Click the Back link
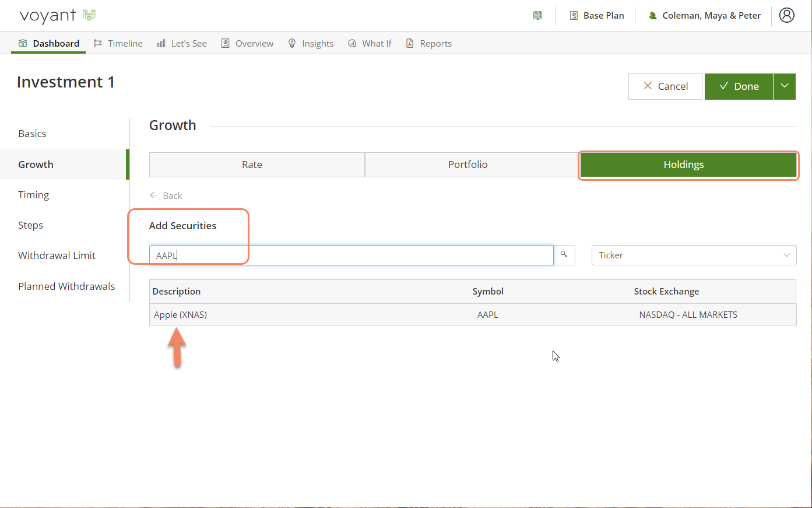This screenshot has width=812, height=508. tap(166, 195)
